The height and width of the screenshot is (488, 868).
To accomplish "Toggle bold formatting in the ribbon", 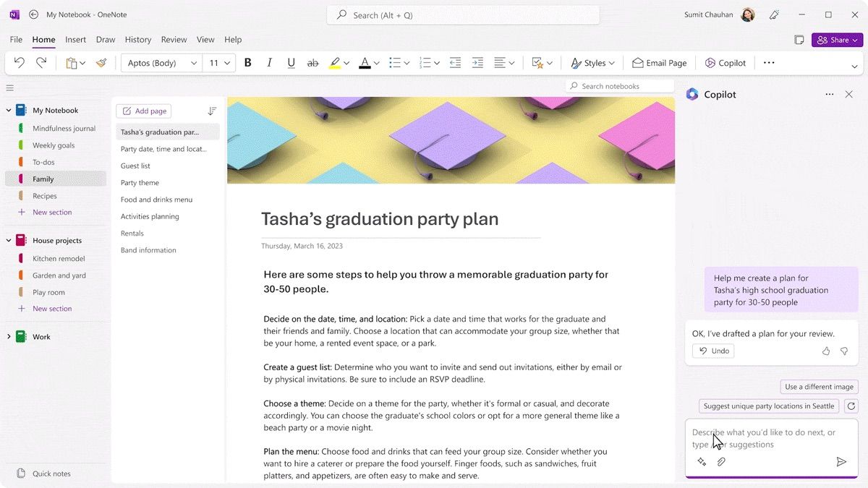I will pos(247,62).
